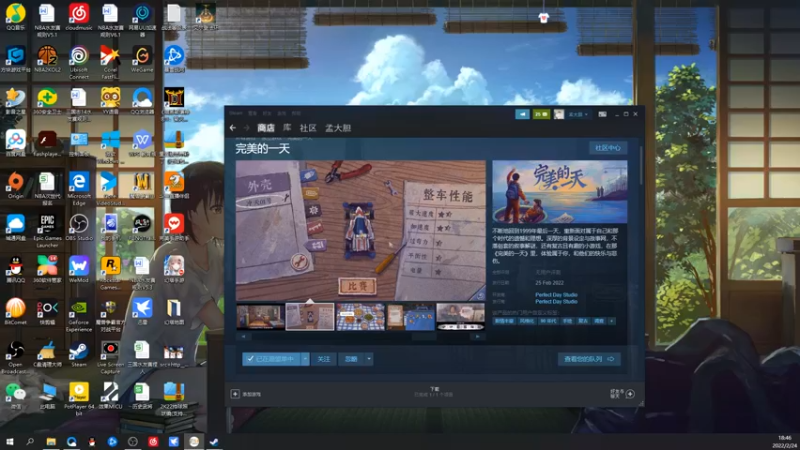
Task: Click the 90年代 tag
Action: click(x=549, y=321)
